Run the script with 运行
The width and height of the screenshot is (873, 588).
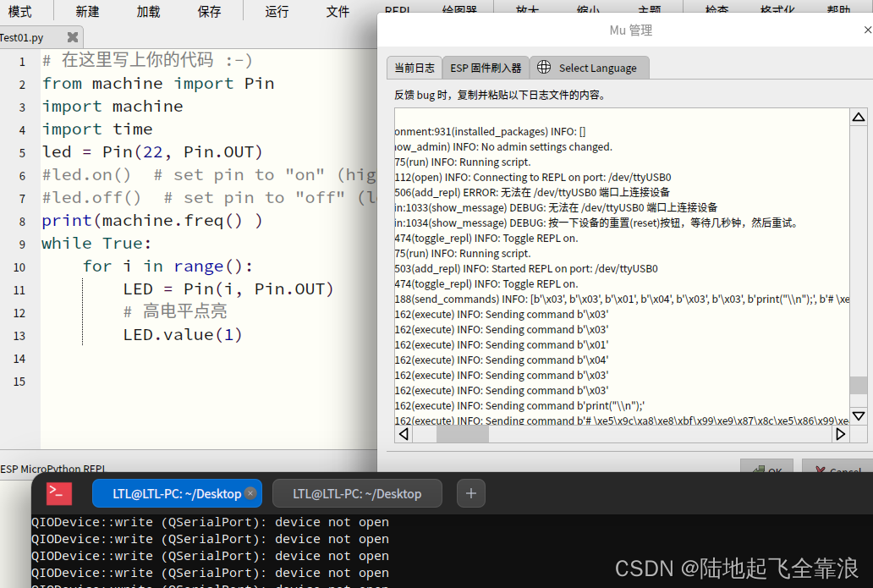pyautogui.click(x=277, y=11)
